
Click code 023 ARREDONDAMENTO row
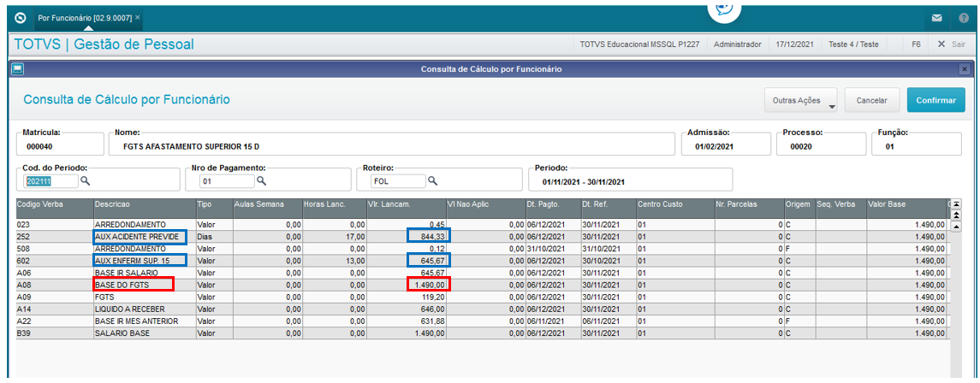[x=481, y=225]
